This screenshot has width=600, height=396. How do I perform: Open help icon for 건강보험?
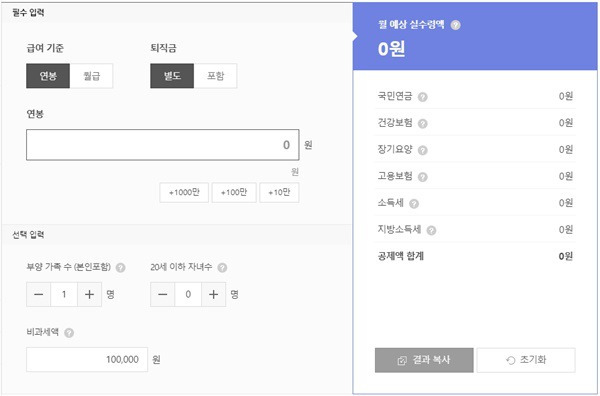(x=422, y=124)
